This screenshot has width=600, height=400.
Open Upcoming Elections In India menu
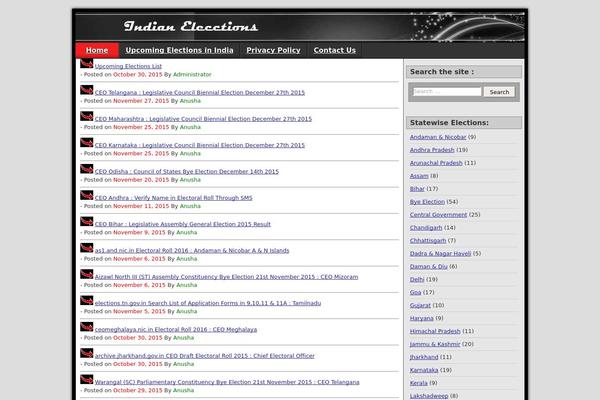coord(179,50)
